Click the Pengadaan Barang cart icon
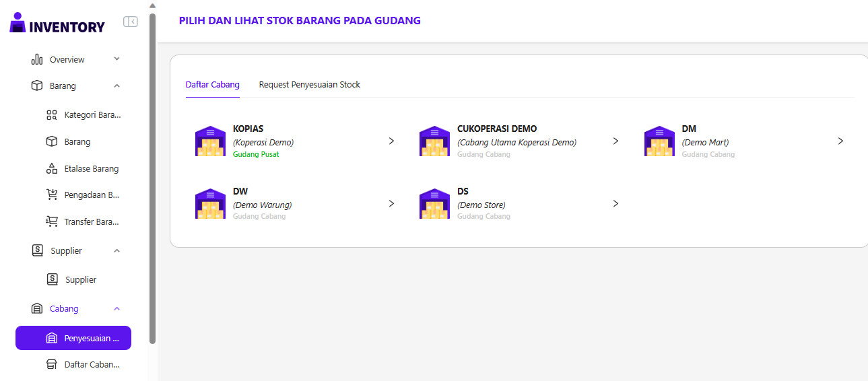868x381 pixels. point(52,195)
